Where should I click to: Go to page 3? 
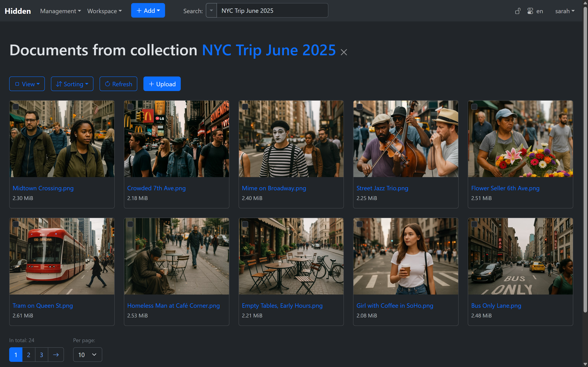coord(42,355)
